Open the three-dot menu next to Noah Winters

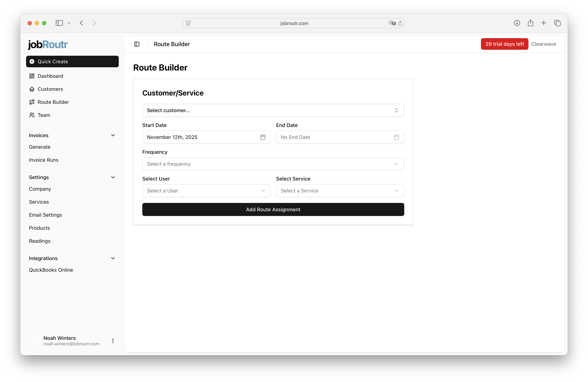tap(113, 341)
